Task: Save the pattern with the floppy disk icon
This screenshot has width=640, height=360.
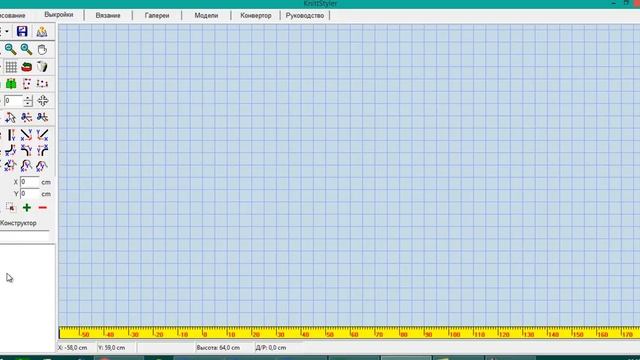Action: coord(22,31)
